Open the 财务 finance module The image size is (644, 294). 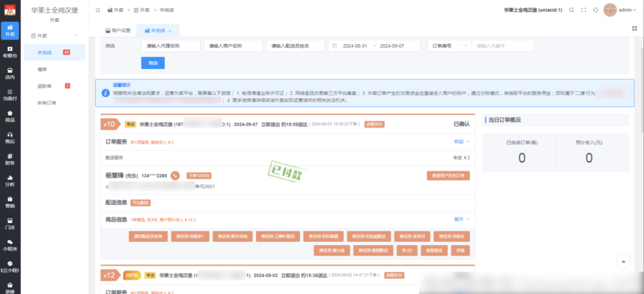pyautogui.click(x=10, y=159)
